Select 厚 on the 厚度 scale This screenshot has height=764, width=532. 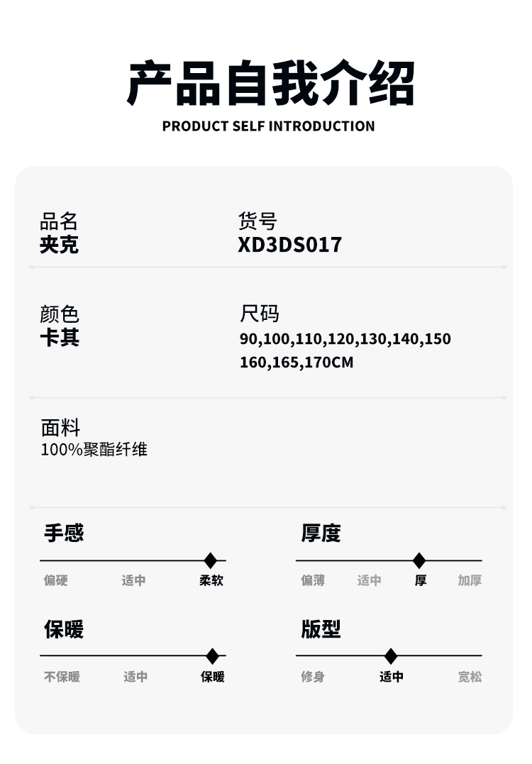pos(421,580)
